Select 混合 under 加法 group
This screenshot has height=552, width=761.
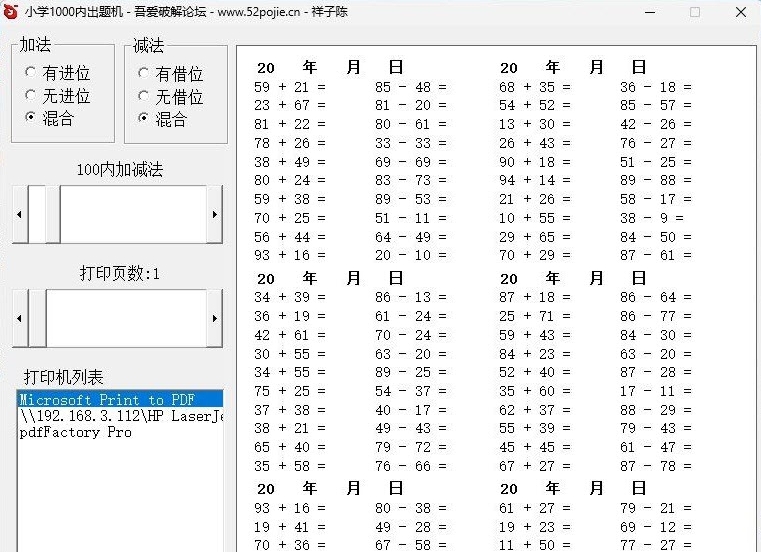click(x=50, y=118)
